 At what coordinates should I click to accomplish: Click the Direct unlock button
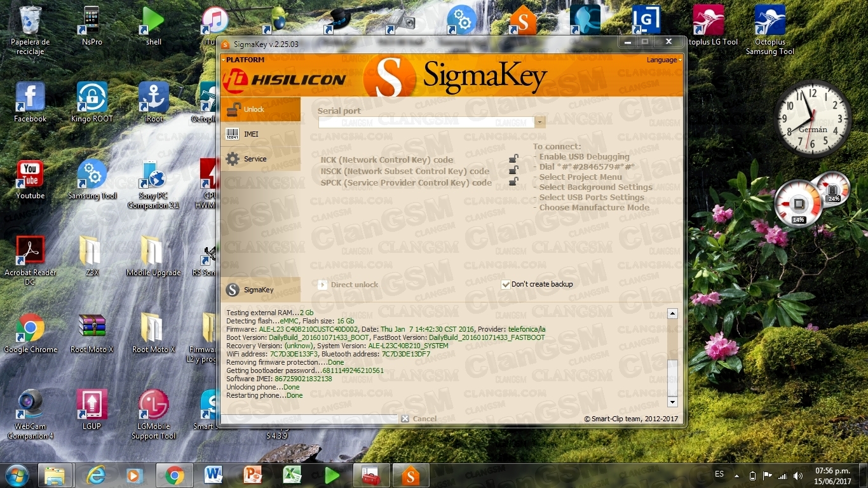(x=348, y=285)
